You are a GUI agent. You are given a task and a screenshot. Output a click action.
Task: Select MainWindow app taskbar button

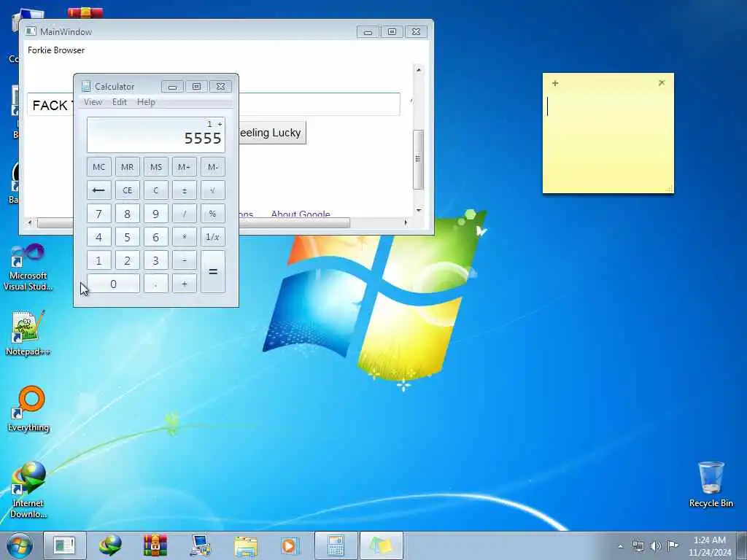(x=65, y=545)
